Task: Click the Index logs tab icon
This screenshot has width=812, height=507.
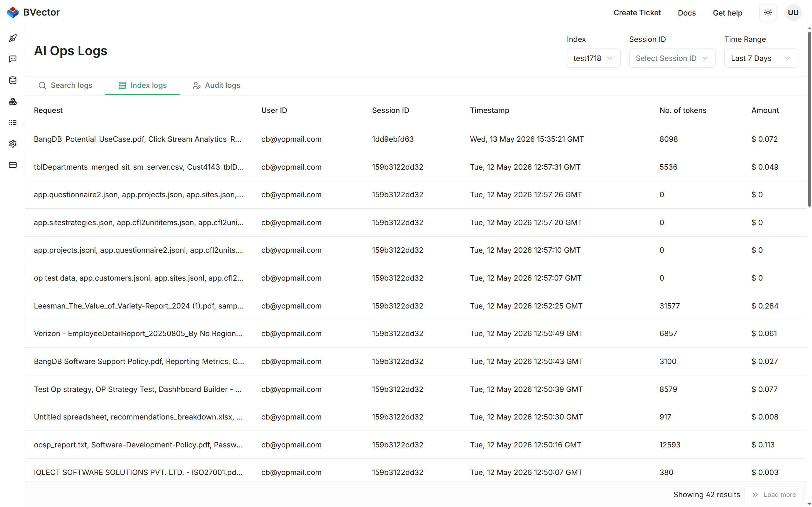Action: pyautogui.click(x=122, y=86)
